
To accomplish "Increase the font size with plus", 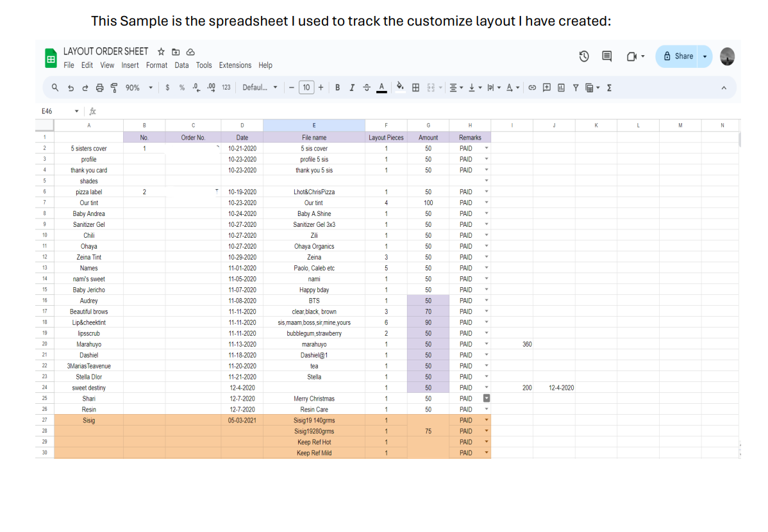I will [321, 88].
